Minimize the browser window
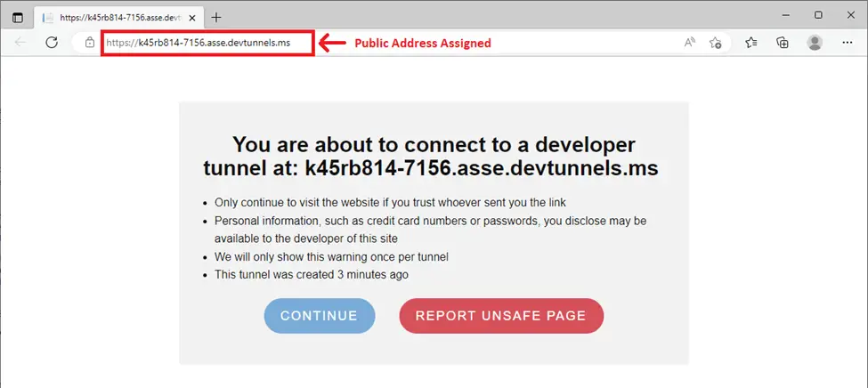Viewport: 868px width, 388px height. 785,15
